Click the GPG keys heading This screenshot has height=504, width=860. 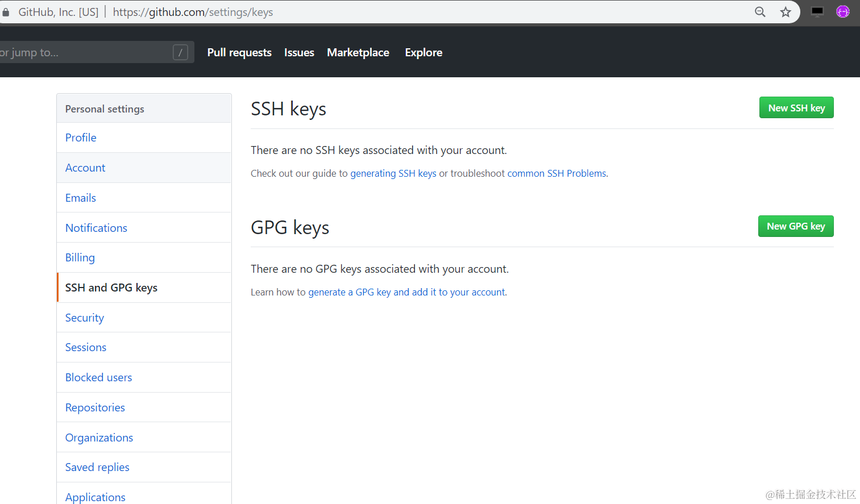tap(290, 227)
